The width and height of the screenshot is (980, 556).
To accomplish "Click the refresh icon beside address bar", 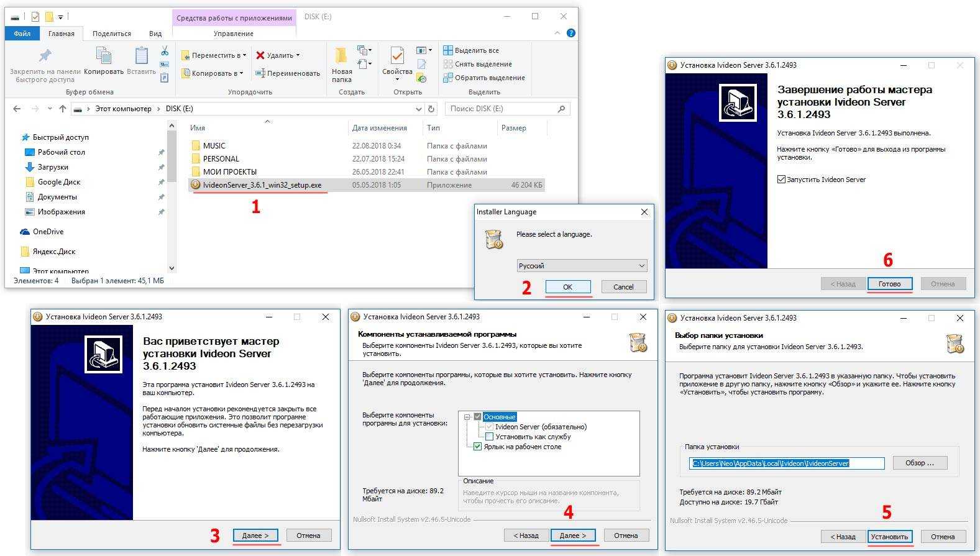I will pos(431,109).
